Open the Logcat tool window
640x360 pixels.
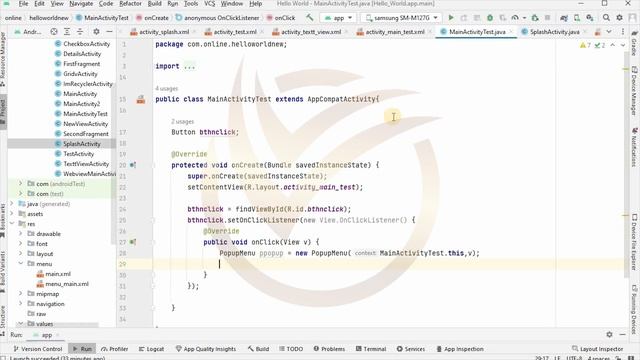pyautogui.click(x=151, y=349)
